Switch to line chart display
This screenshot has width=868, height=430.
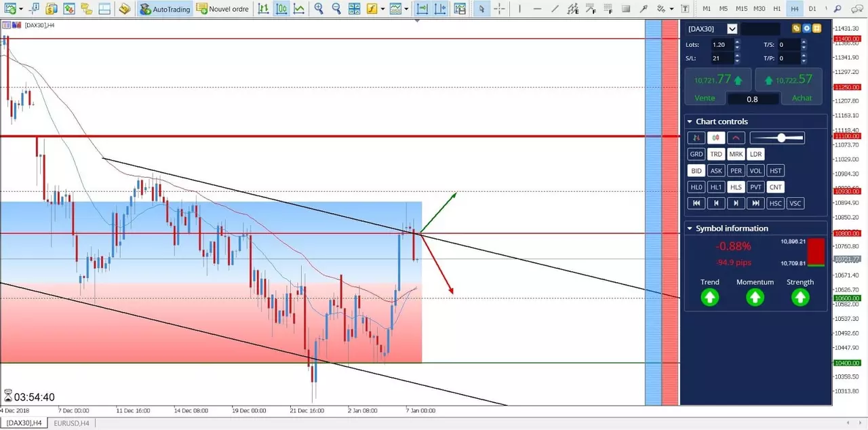coord(298,9)
